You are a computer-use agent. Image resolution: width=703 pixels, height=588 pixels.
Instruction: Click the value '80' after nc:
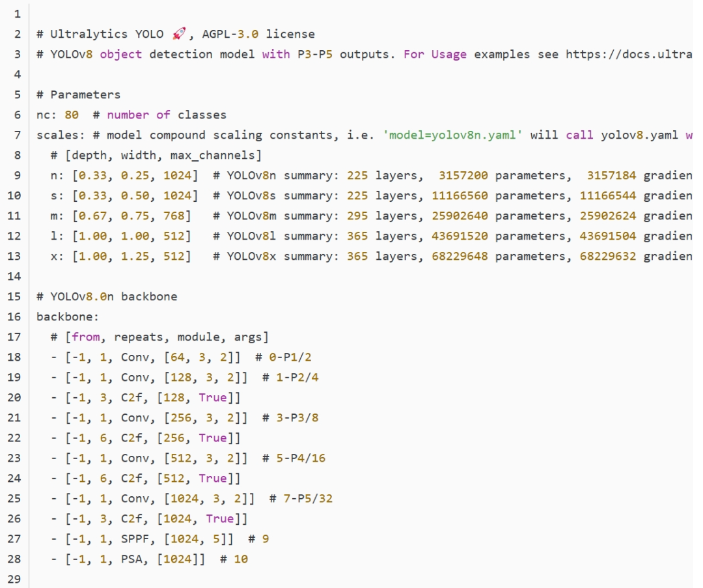72,115
